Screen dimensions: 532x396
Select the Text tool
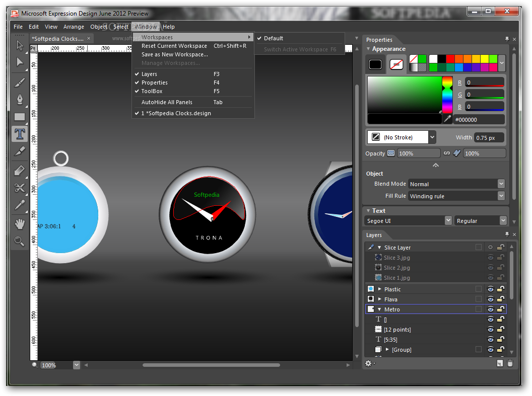click(x=20, y=134)
